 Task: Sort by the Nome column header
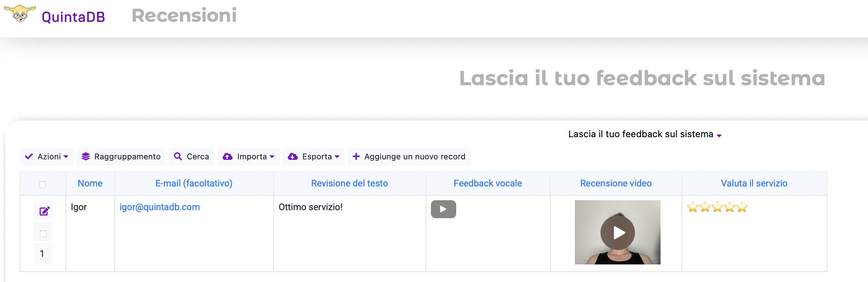[90, 183]
